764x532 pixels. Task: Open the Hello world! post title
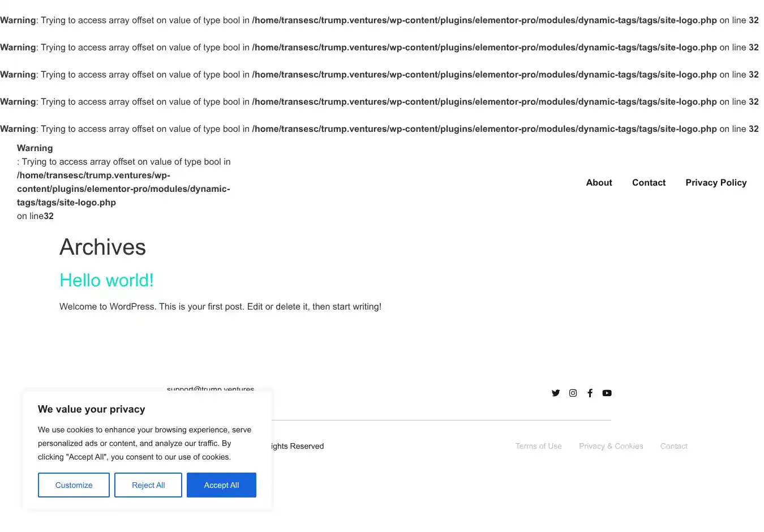106,280
